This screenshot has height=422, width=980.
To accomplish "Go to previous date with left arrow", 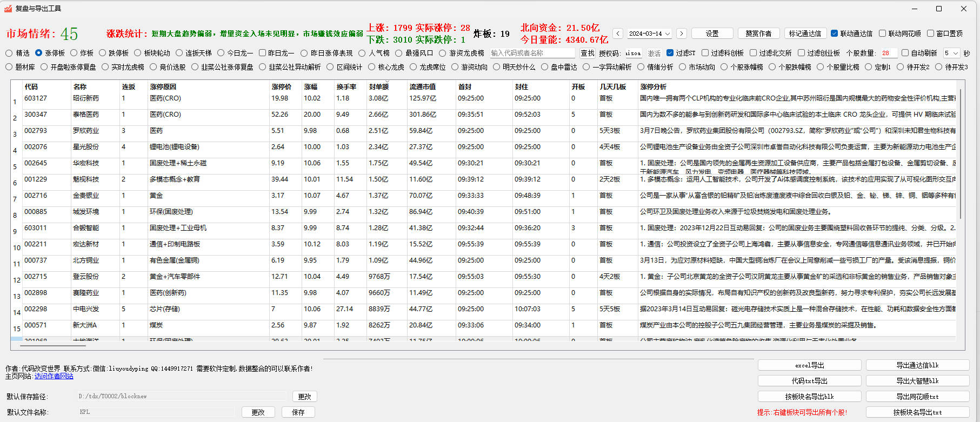I will point(618,34).
